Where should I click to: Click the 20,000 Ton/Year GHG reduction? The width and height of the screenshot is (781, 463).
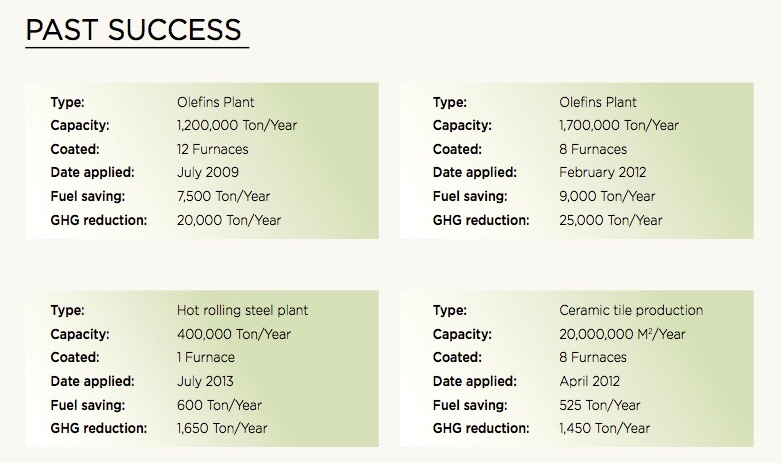(x=229, y=220)
